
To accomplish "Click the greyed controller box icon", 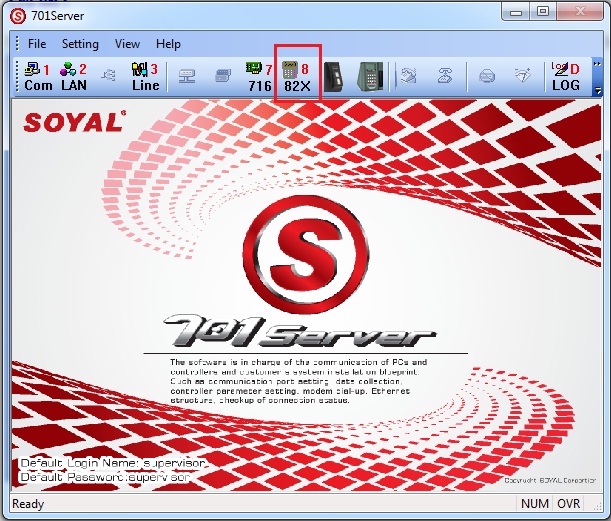I will [x=223, y=76].
